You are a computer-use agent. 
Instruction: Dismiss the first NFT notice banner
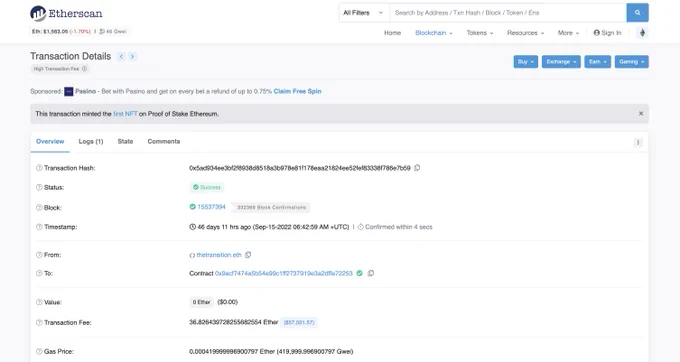click(x=641, y=114)
